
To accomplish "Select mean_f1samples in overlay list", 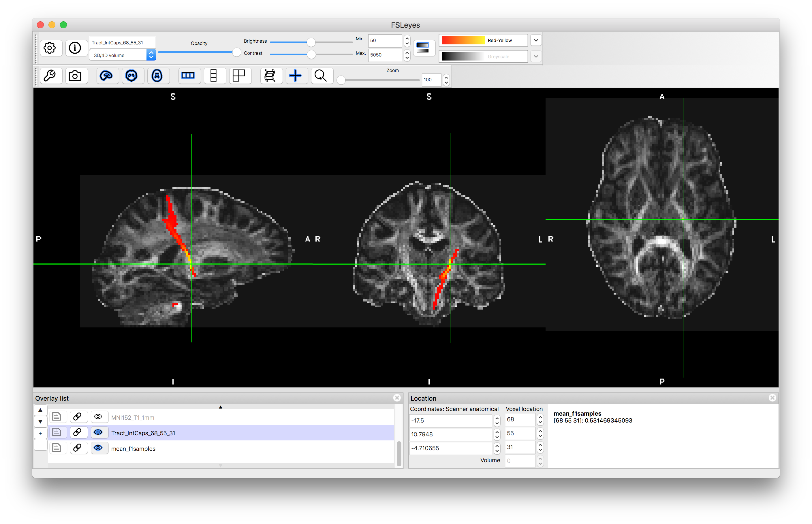I will (x=134, y=448).
